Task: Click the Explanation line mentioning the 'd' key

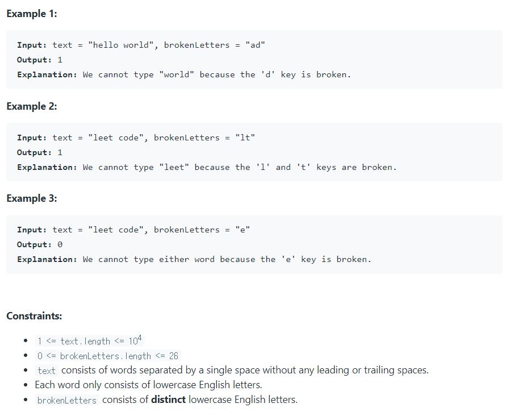Action: pyautogui.click(x=184, y=74)
